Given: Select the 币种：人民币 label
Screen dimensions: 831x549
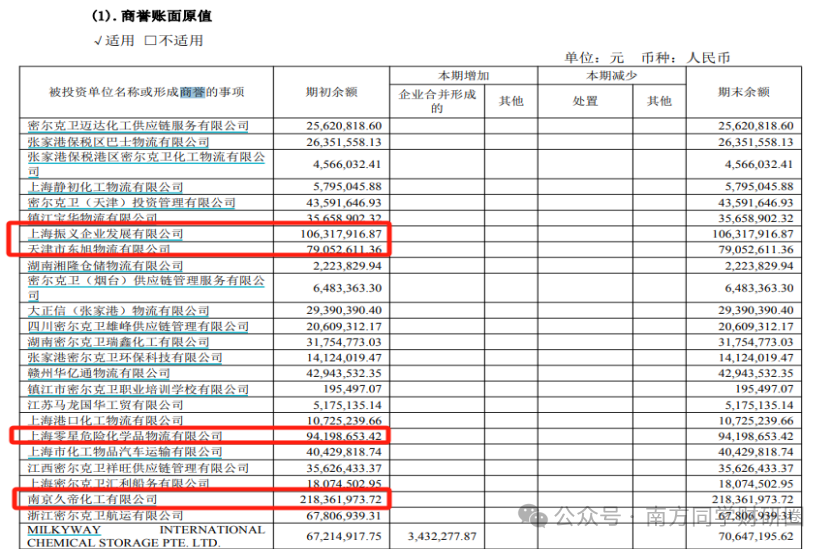Looking at the screenshot, I should [x=686, y=57].
